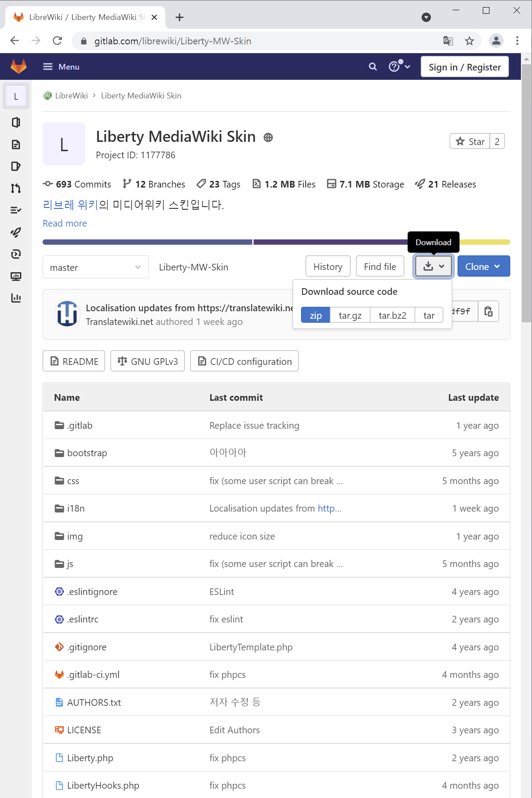Open 23 Tags link
This screenshot has width=532, height=798.
point(219,184)
